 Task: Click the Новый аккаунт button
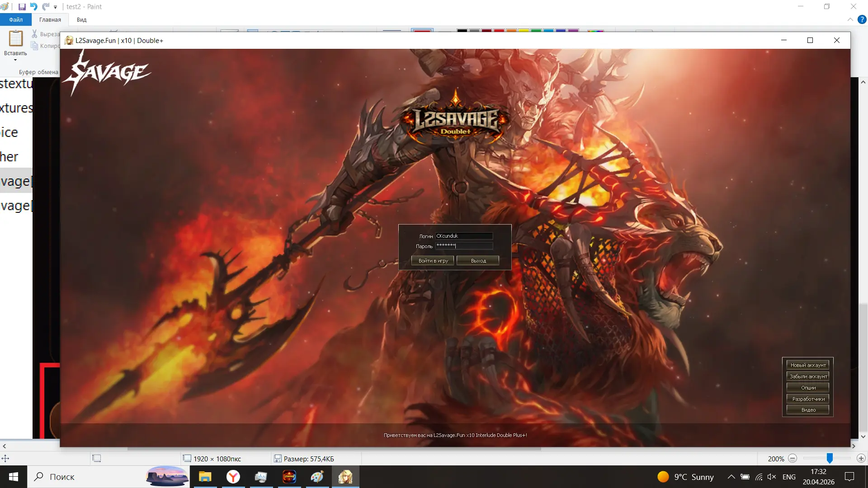[x=808, y=365]
